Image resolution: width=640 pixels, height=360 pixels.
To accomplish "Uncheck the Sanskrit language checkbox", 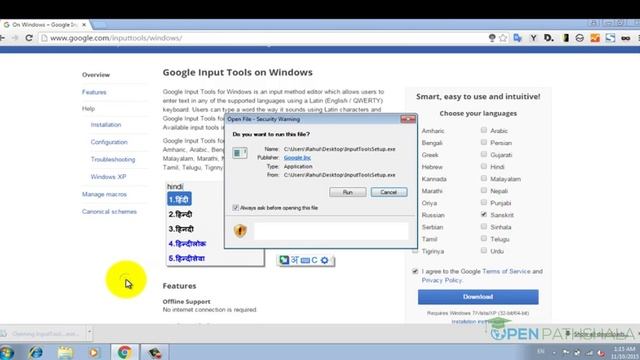I will (x=484, y=214).
